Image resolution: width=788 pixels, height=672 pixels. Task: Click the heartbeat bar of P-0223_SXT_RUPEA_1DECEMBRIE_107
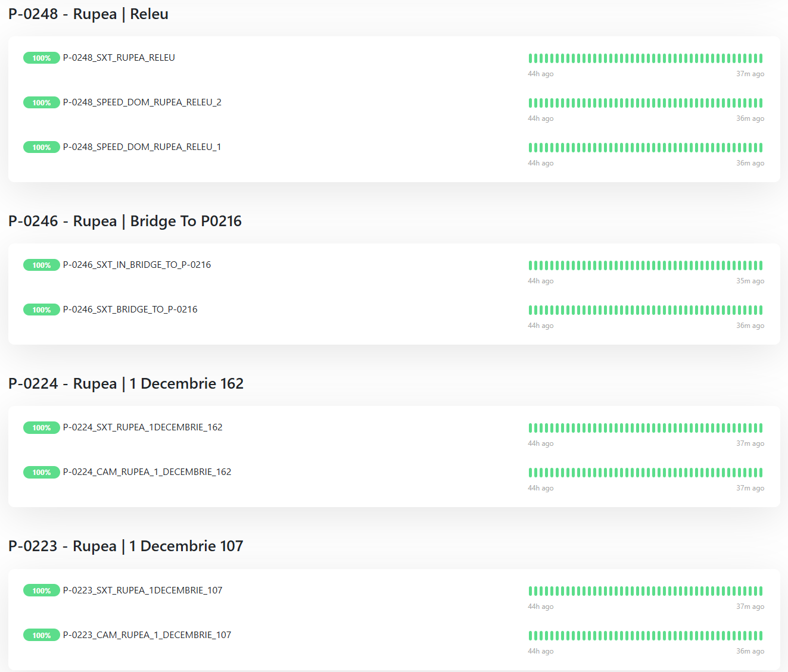pyautogui.click(x=645, y=591)
